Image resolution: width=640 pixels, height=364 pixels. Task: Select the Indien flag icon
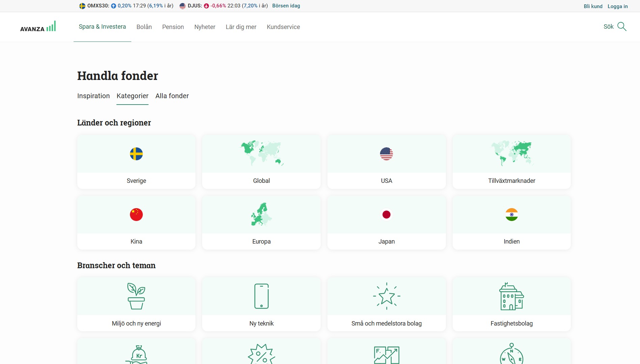[512, 215]
